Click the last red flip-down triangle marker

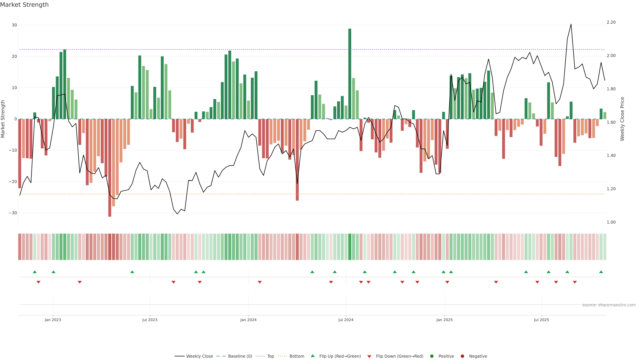[x=575, y=282]
